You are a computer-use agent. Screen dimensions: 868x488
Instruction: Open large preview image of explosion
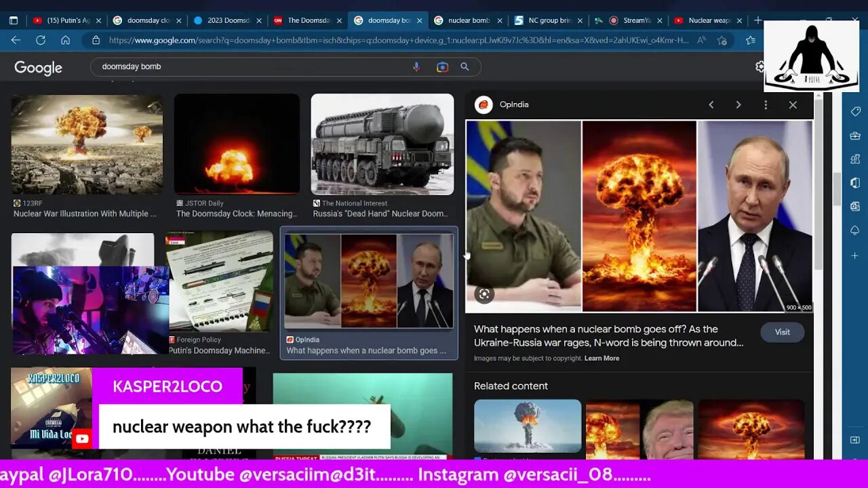coord(639,216)
